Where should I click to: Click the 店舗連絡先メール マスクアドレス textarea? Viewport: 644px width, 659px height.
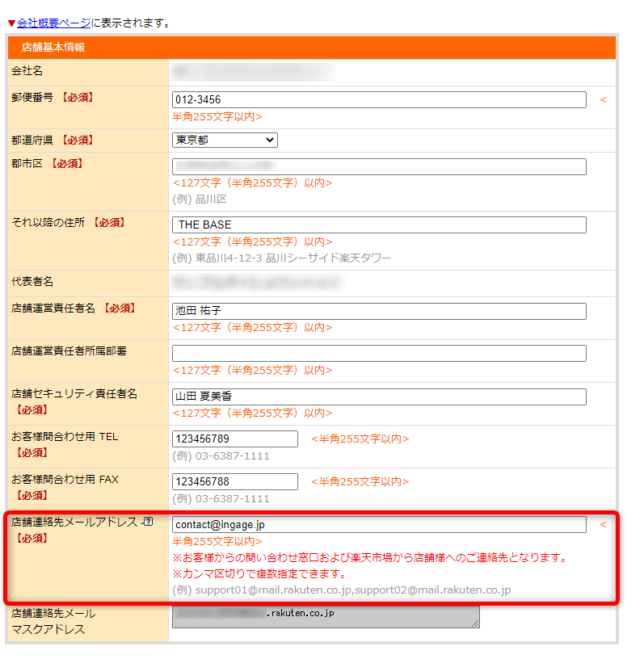[325, 615]
